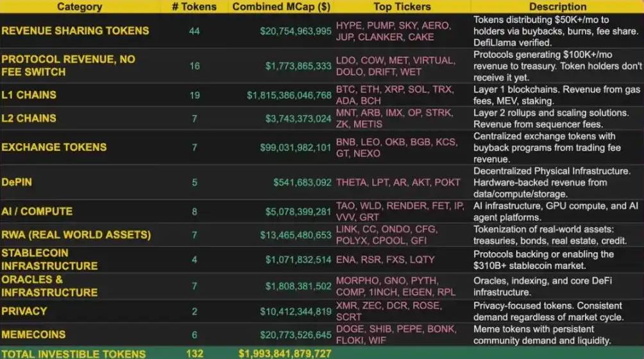Select token count 4 for stablecoin infrastructure
This screenshot has width=644, height=359.
pos(195,260)
